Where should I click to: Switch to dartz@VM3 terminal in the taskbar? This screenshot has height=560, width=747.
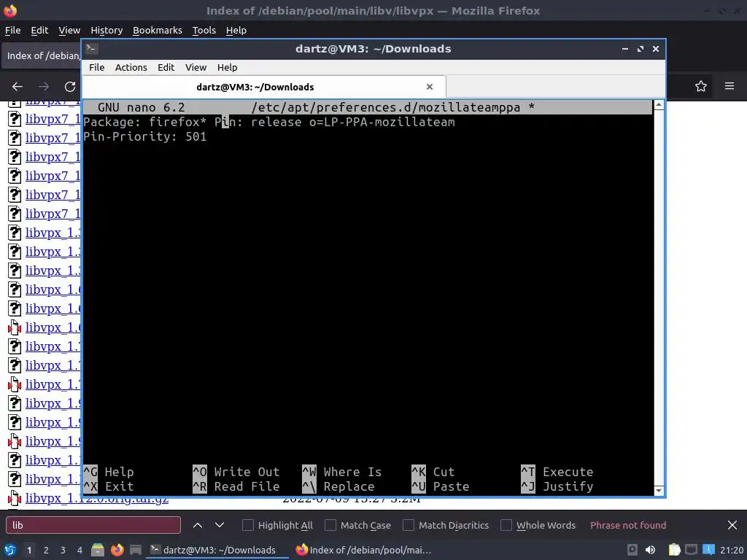click(x=217, y=550)
